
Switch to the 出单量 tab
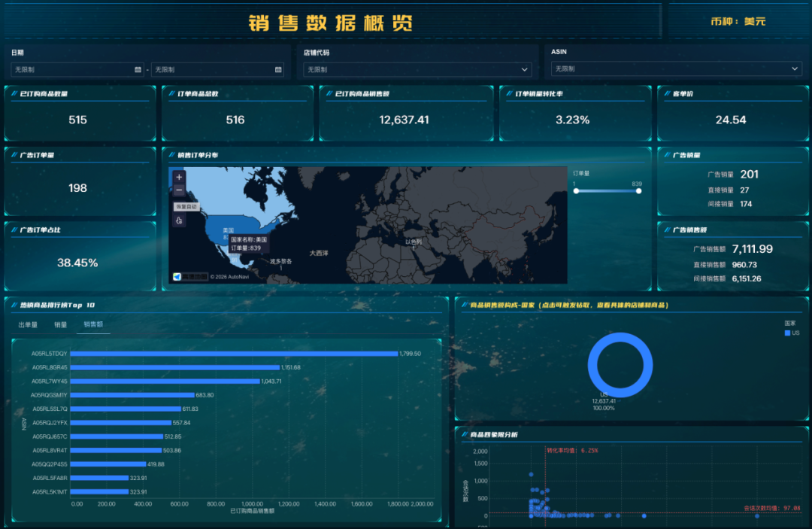(x=28, y=325)
